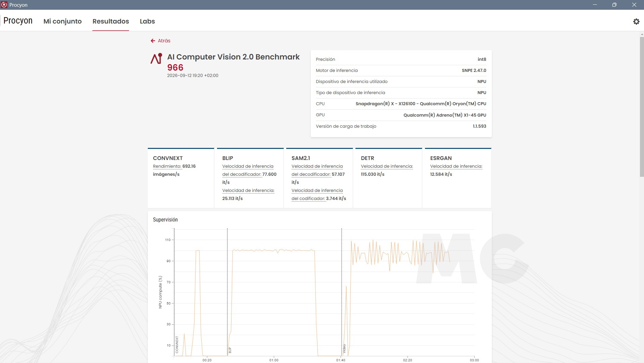Click the NPU compute (%) axis label

pyautogui.click(x=160, y=292)
